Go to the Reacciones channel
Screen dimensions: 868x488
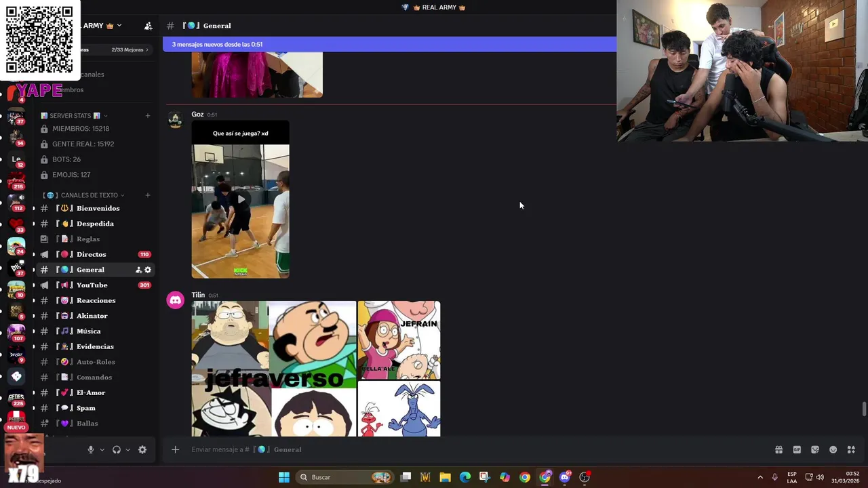tap(94, 300)
